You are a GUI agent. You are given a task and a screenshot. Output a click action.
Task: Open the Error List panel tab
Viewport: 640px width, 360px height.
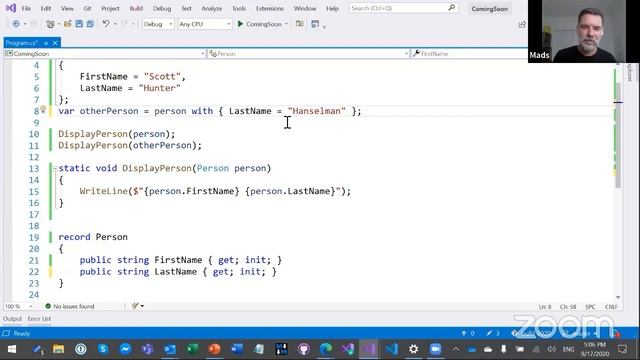40,318
